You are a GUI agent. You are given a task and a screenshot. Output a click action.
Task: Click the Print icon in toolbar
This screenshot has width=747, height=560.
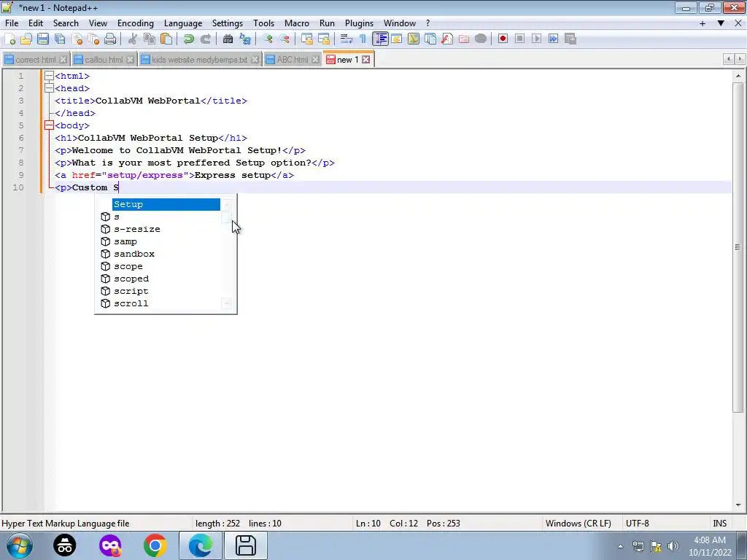110,39
